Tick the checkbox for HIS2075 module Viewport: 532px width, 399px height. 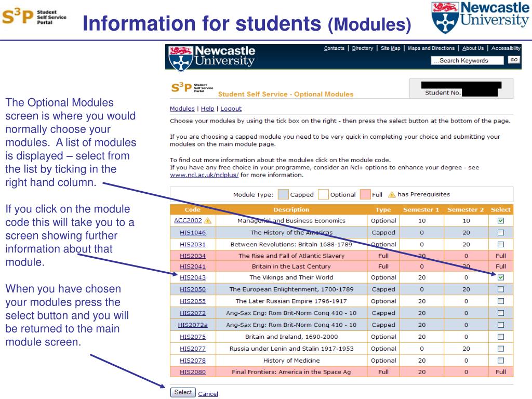(x=500, y=337)
